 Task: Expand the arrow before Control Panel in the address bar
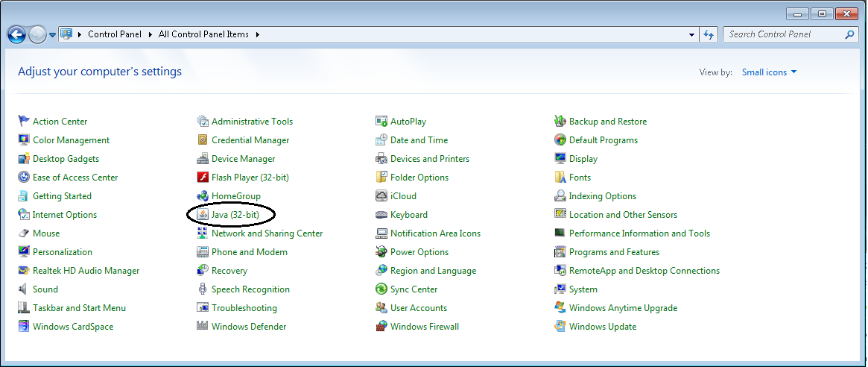(80, 34)
